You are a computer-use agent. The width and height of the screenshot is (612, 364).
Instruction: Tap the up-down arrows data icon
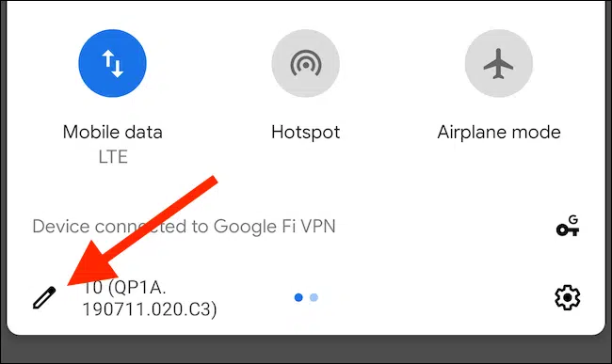113,64
